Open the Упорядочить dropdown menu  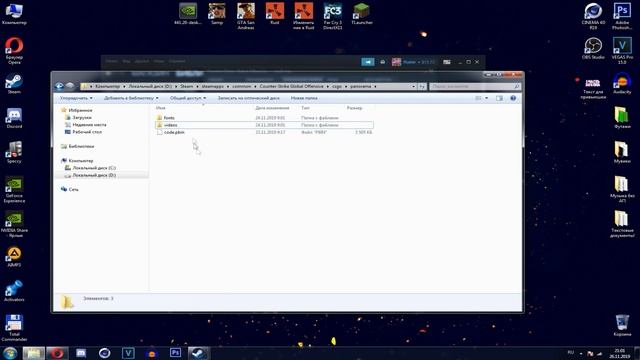tap(76, 98)
